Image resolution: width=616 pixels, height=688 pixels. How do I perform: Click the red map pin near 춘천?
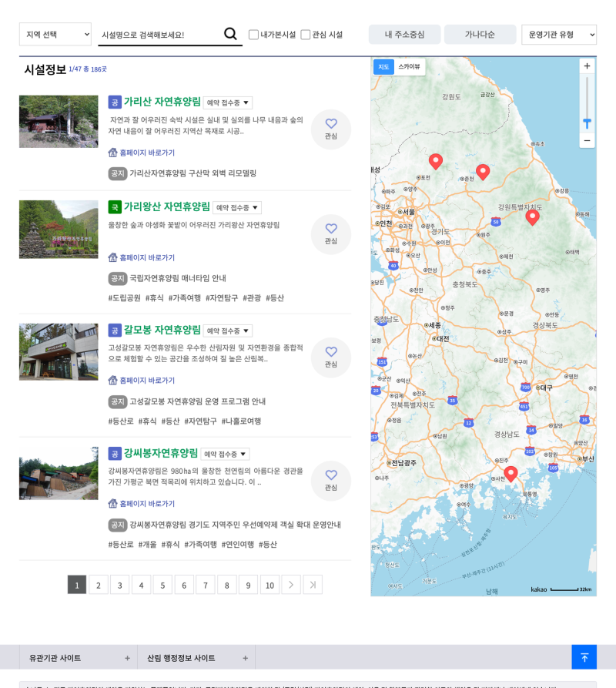(483, 172)
